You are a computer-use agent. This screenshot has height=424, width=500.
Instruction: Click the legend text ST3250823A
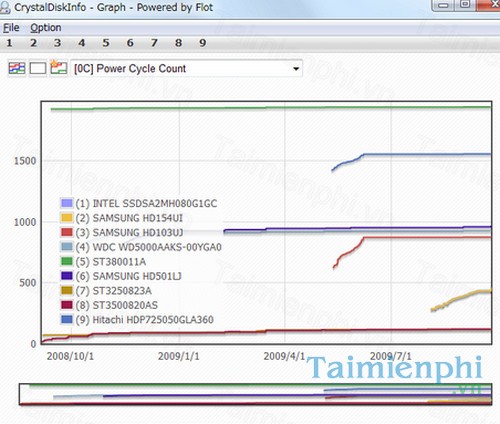tap(122, 291)
